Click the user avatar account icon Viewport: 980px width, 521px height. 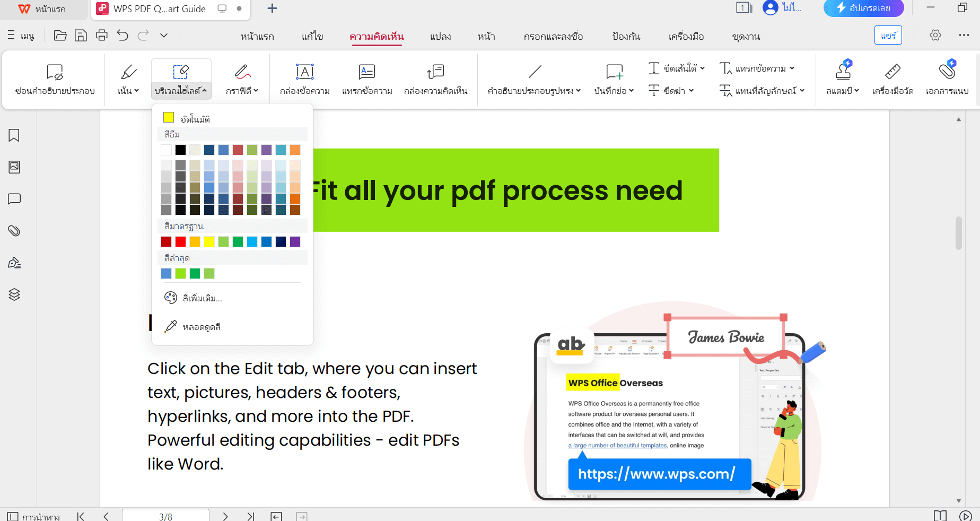point(770,8)
